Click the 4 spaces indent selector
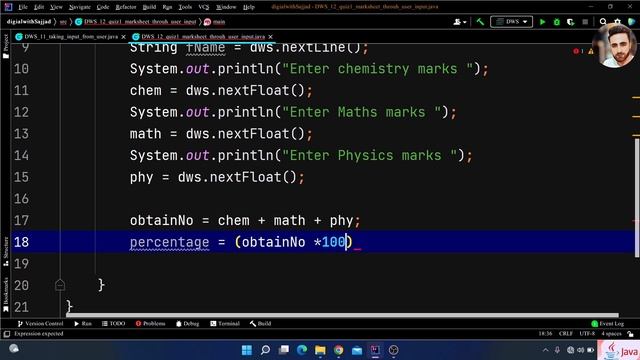This screenshot has width=640, height=360. click(x=611, y=334)
